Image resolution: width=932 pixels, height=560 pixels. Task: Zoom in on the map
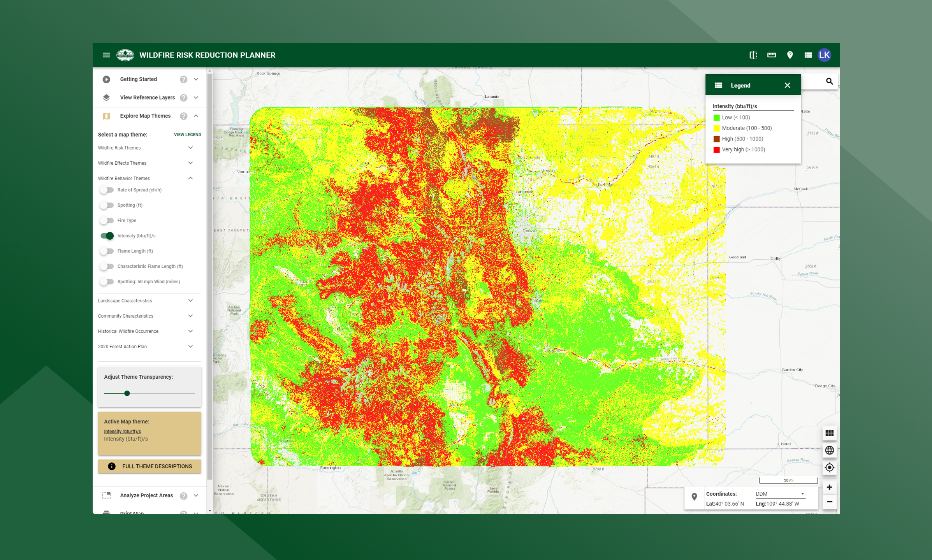click(829, 488)
